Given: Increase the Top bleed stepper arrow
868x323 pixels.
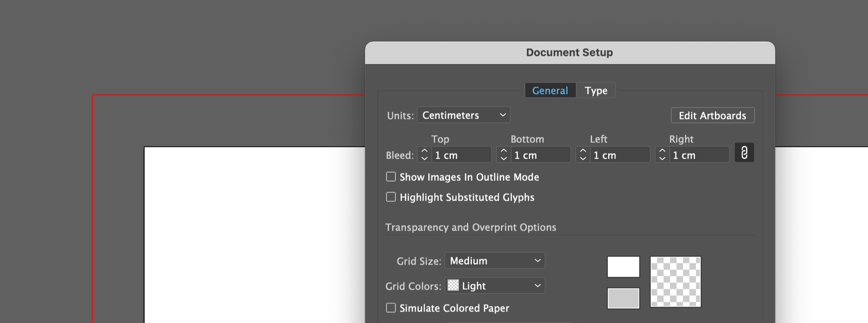Looking at the screenshot, I should click(424, 151).
